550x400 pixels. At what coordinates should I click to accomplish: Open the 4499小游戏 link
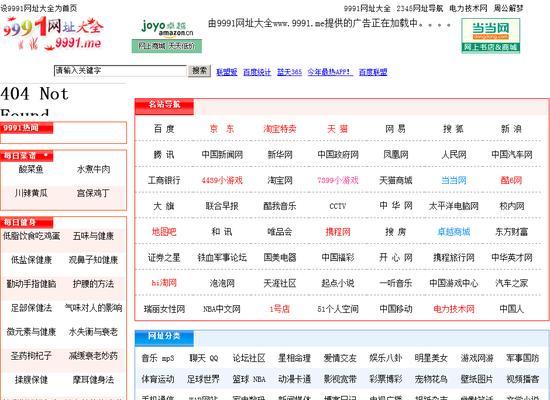coord(222,180)
